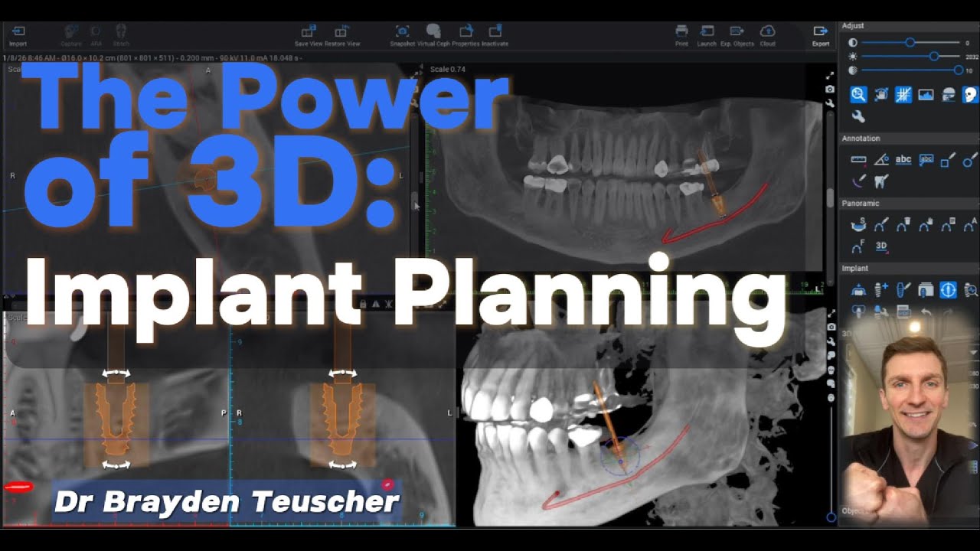
Task: Click the Stitch tool in the toolbar
Action: pyautogui.click(x=121, y=35)
